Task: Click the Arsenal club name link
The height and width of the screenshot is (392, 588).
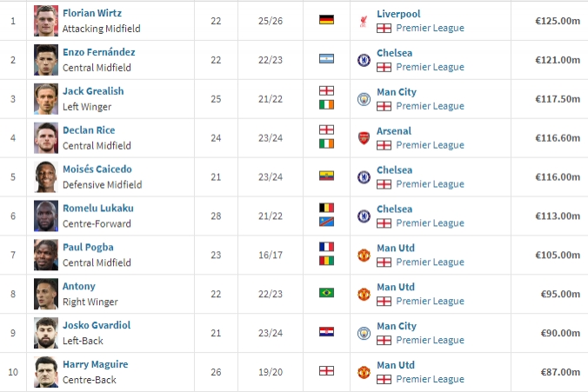Action: (394, 130)
